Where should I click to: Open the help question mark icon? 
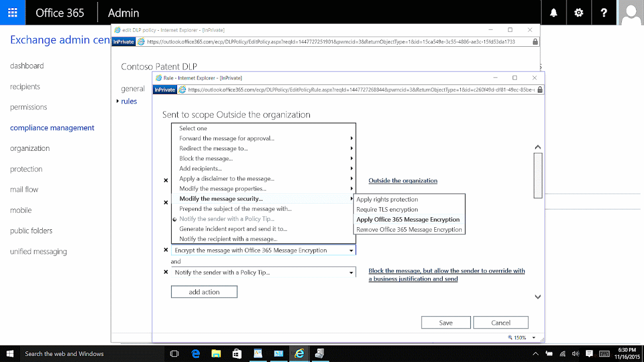click(604, 13)
